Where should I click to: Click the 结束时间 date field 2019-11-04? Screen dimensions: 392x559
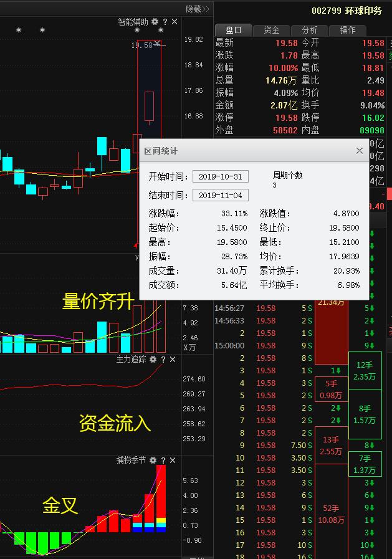click(220, 195)
